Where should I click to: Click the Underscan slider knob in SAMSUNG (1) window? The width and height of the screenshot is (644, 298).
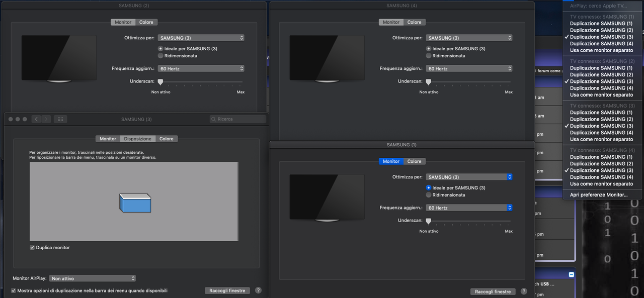coord(429,221)
